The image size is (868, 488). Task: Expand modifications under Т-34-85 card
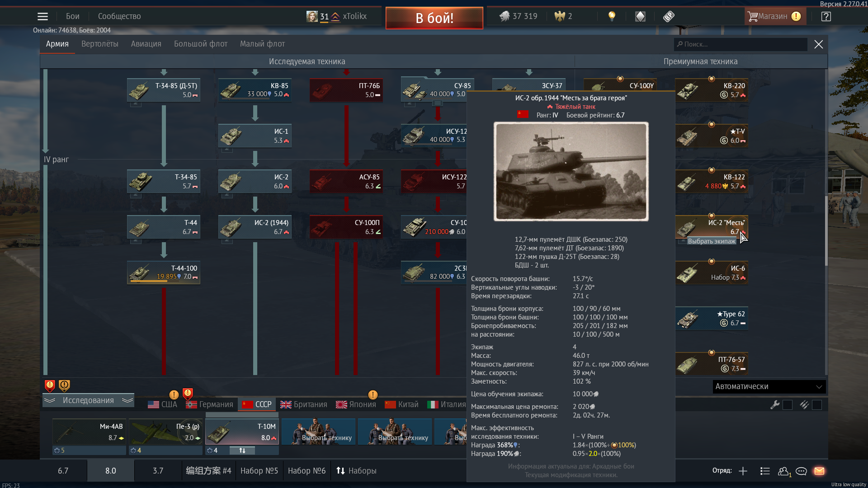136,196
